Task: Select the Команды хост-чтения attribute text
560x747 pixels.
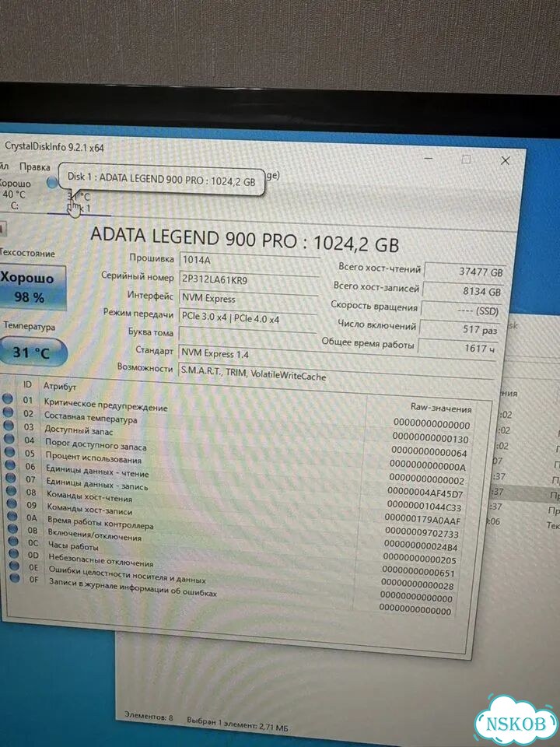Action: click(x=89, y=496)
